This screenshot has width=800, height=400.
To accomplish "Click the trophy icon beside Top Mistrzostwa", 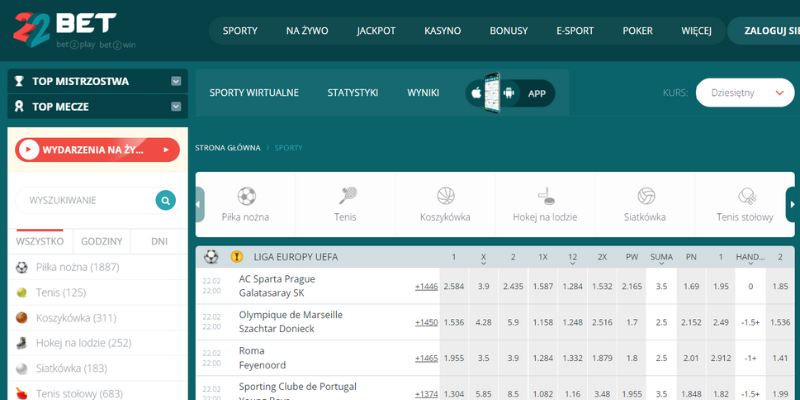I will 19,81.
